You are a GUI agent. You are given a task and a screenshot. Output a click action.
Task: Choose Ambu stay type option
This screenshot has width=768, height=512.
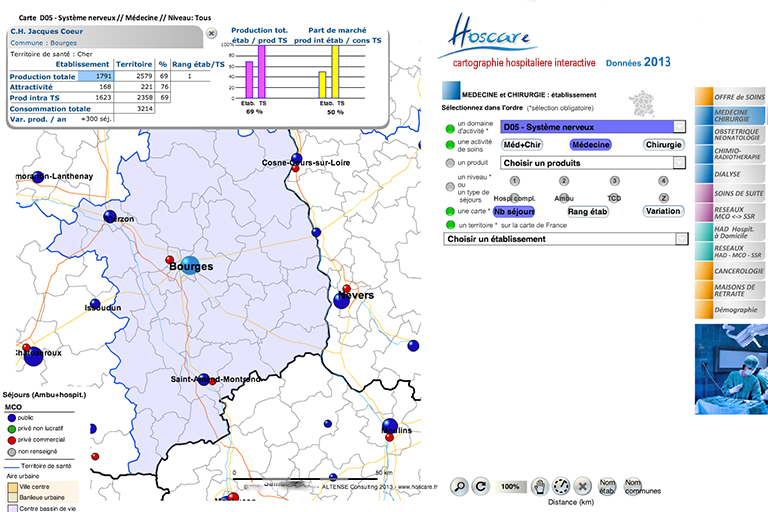click(x=564, y=197)
